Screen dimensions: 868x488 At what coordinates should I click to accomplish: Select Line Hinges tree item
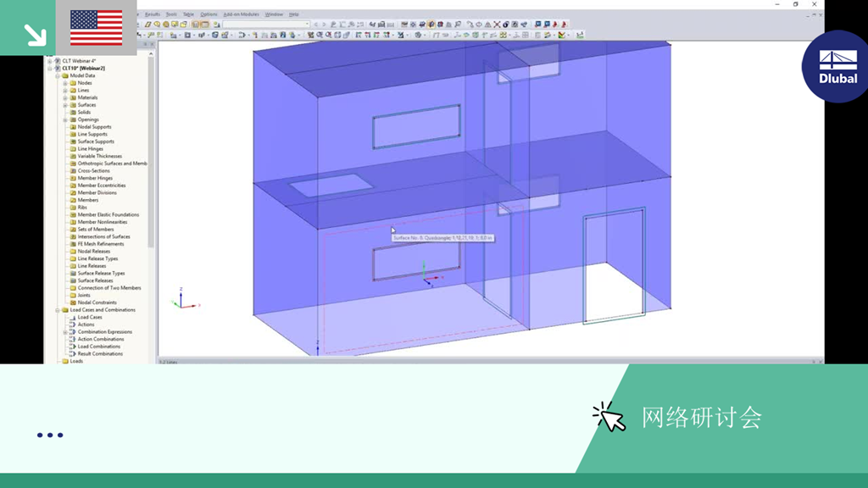(x=90, y=149)
